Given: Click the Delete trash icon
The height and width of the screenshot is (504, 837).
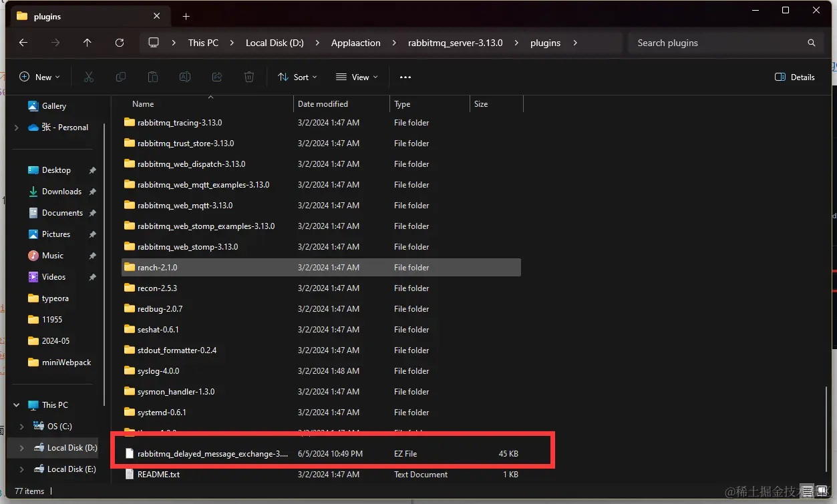Looking at the screenshot, I should click(x=249, y=77).
